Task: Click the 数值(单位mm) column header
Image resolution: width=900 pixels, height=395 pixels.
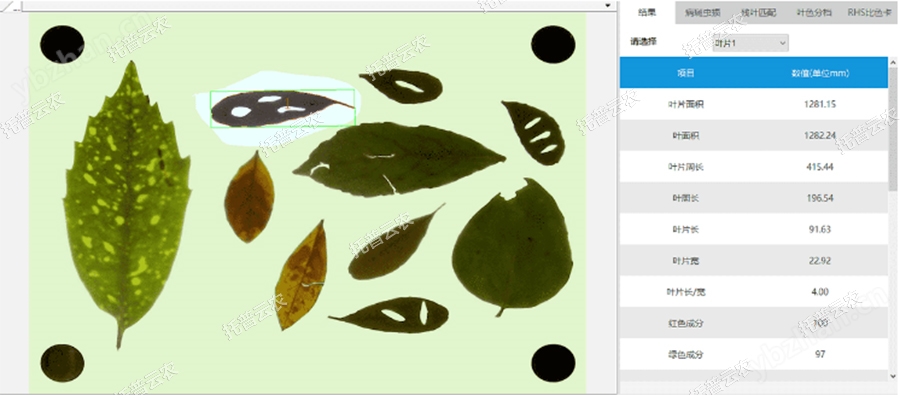Action: point(820,73)
